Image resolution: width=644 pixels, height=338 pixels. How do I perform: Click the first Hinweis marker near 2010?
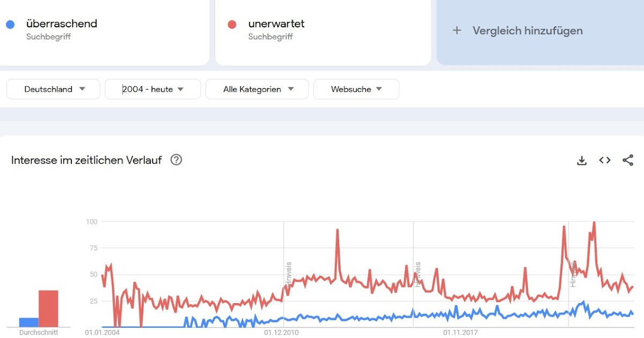click(x=289, y=274)
